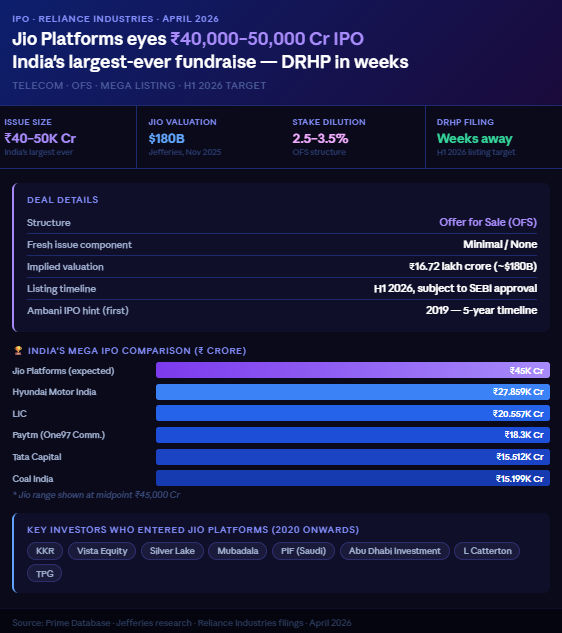Click the Hyundai Motor India label
The height and width of the screenshot is (633, 562).
pyautogui.click(x=54, y=392)
